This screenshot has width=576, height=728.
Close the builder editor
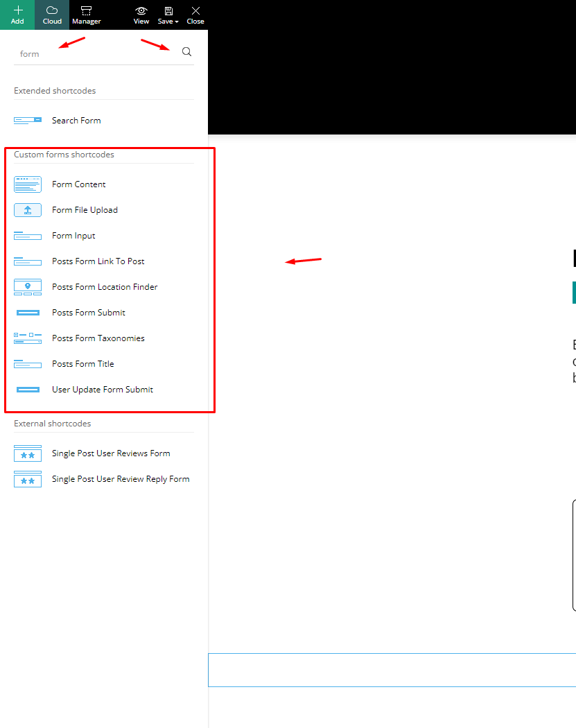tap(195, 15)
